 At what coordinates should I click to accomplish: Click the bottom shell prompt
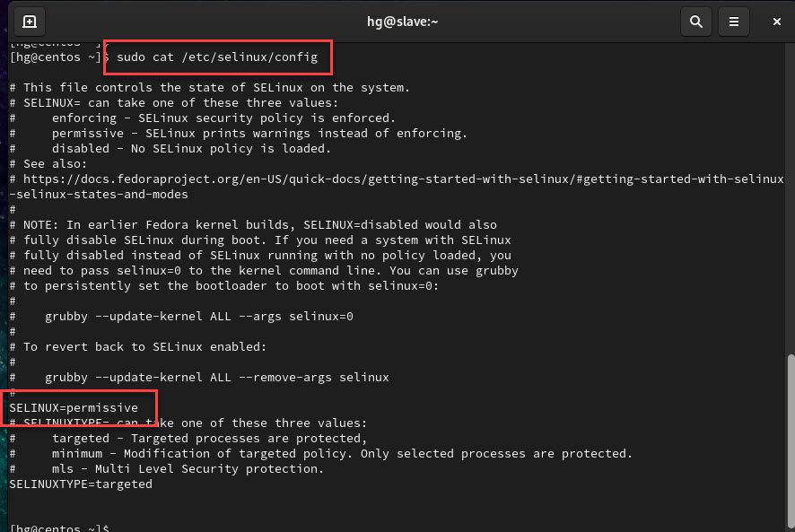pyautogui.click(x=59, y=527)
